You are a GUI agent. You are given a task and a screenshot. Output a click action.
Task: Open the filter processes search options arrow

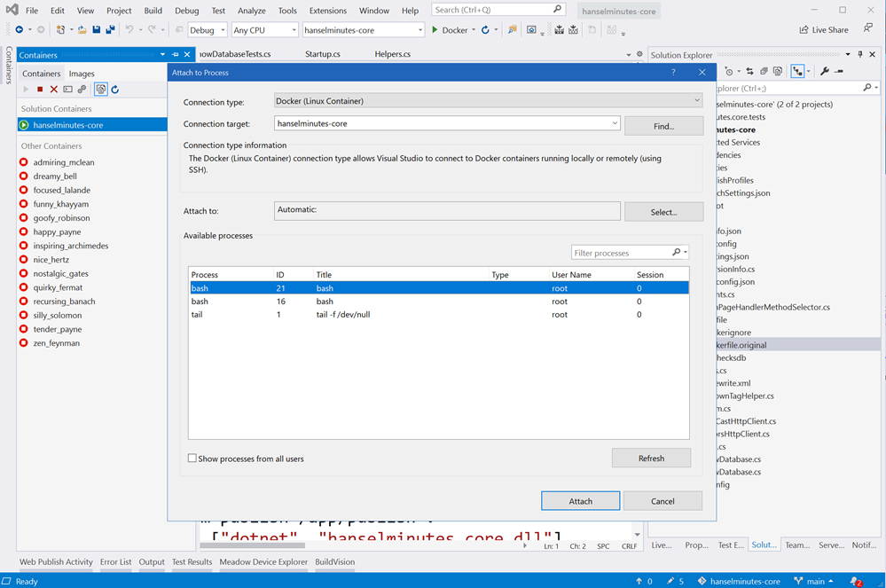click(x=686, y=253)
